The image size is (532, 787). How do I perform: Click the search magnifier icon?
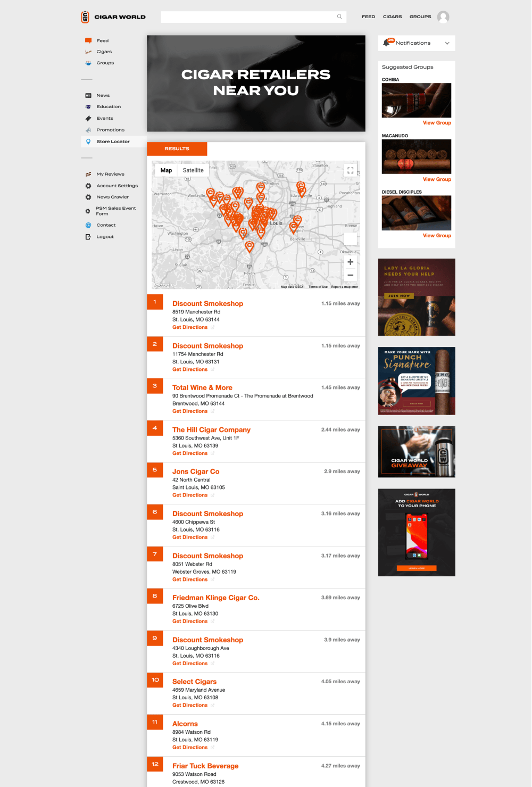339,16
